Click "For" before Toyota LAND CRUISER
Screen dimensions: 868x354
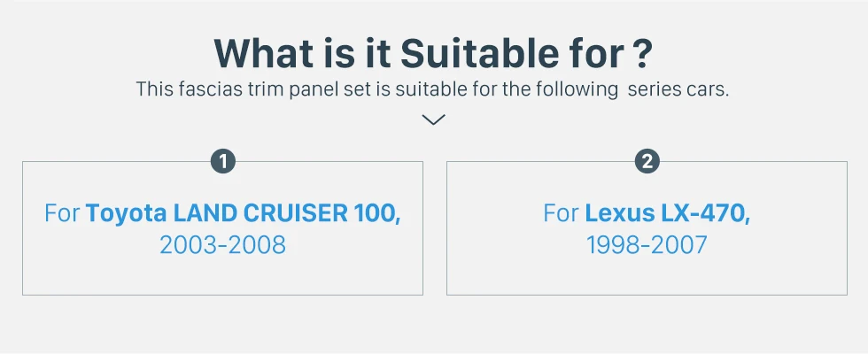coord(62,213)
